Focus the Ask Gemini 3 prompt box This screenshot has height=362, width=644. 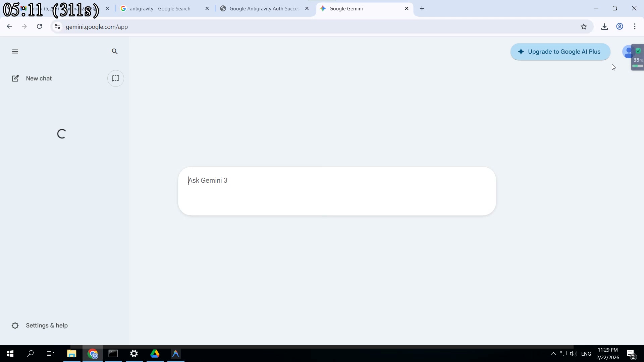point(336,191)
